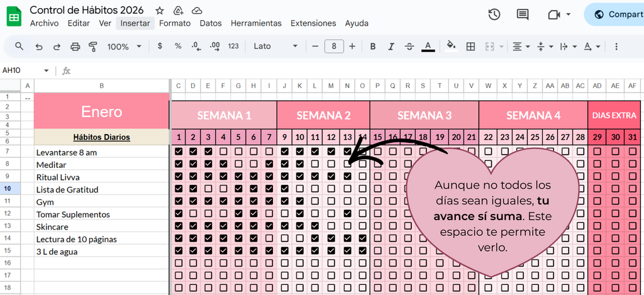The width and height of the screenshot is (644, 295).
Task: Open the borders tool
Action: [470, 46]
